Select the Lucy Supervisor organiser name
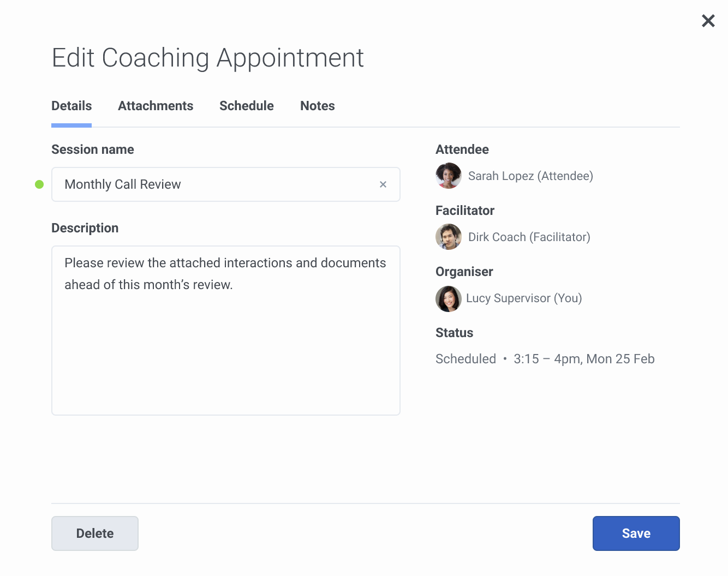This screenshot has width=728, height=576. (524, 298)
